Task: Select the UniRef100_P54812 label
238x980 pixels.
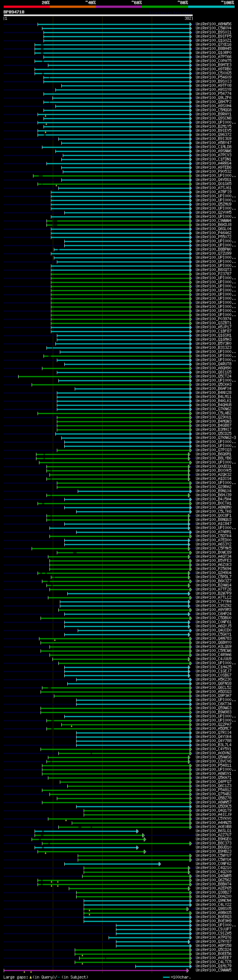Action: [x=213, y=790]
